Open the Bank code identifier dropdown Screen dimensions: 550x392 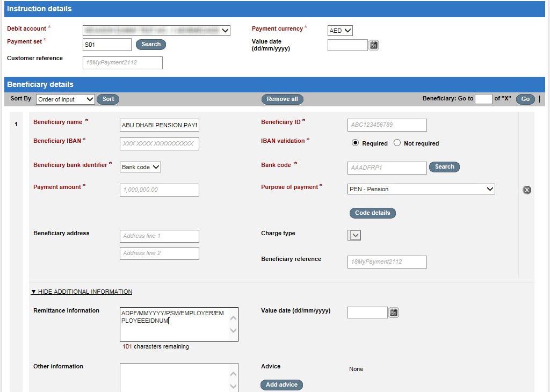140,167
